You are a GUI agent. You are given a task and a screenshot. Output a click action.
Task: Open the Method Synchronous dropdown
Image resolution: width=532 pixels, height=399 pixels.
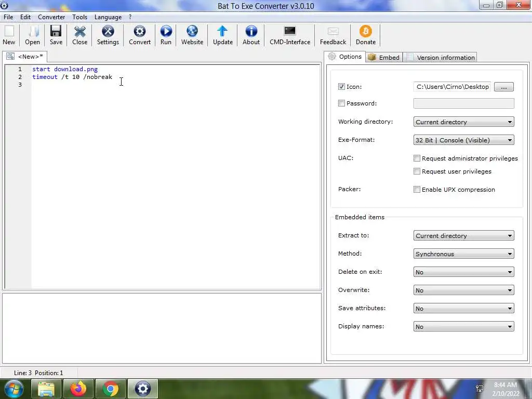tap(463, 254)
